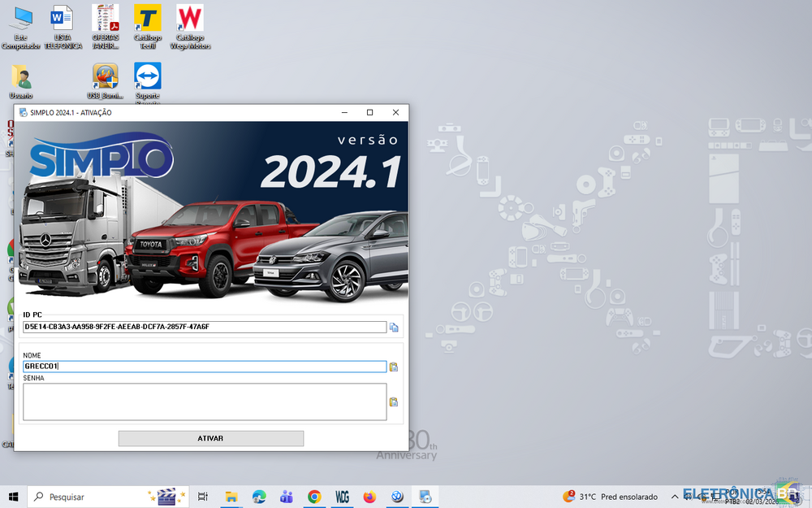Open the TeamViewer Suporte Remoto shortcut
Screen dimensions: 812x508
pos(148,78)
